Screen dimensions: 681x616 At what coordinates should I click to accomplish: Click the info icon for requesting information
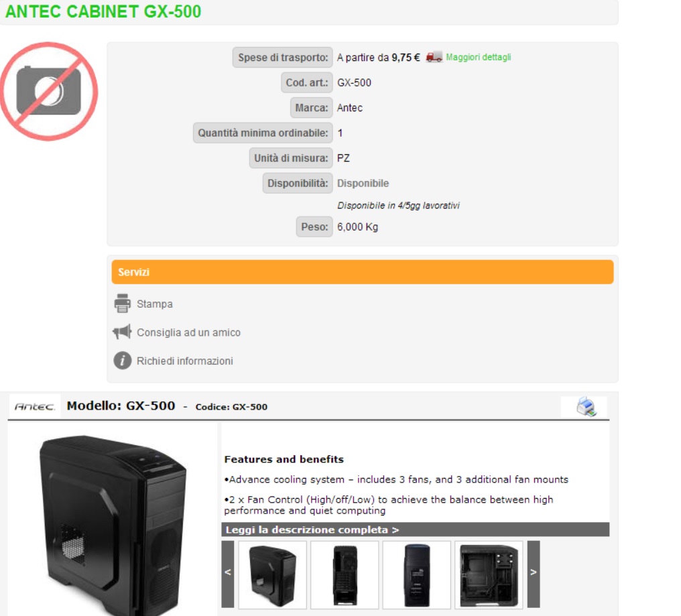click(123, 361)
